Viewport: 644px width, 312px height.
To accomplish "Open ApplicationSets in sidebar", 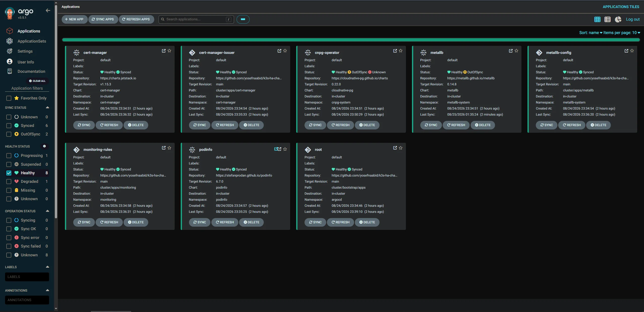I will pos(32,41).
